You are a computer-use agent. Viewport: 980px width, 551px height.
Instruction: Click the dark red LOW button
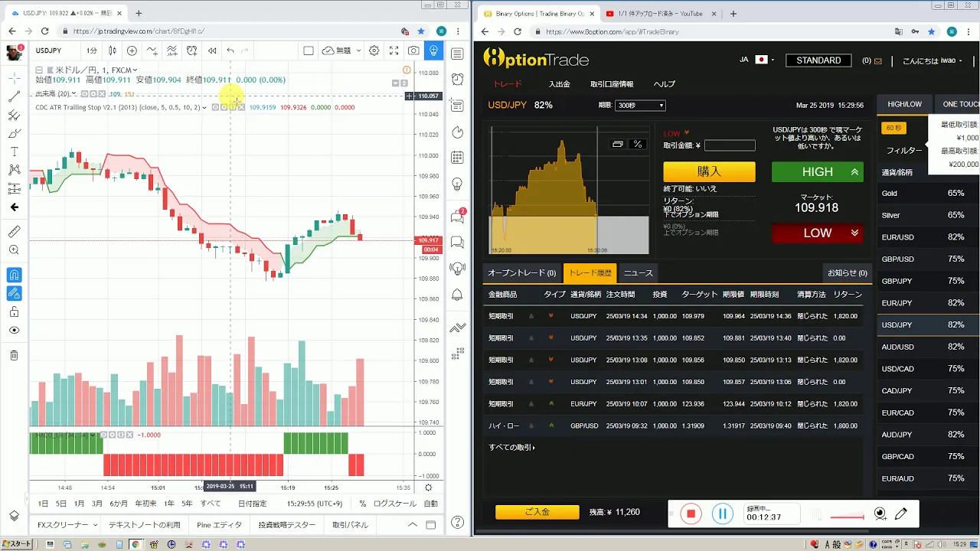click(818, 233)
